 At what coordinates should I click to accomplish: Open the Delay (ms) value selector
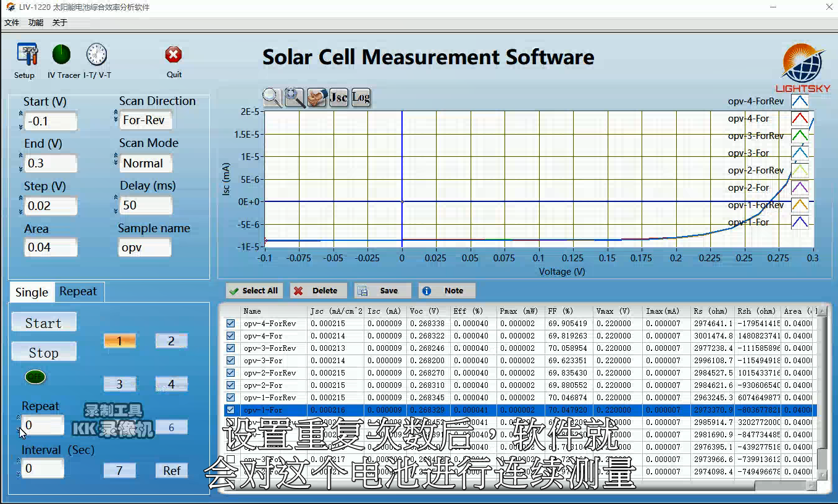[145, 206]
